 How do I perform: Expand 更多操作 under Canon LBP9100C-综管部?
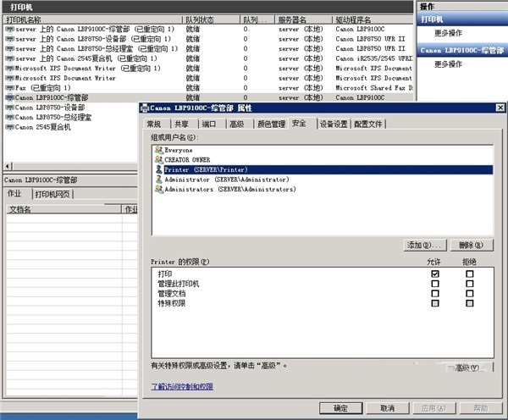coord(448,64)
